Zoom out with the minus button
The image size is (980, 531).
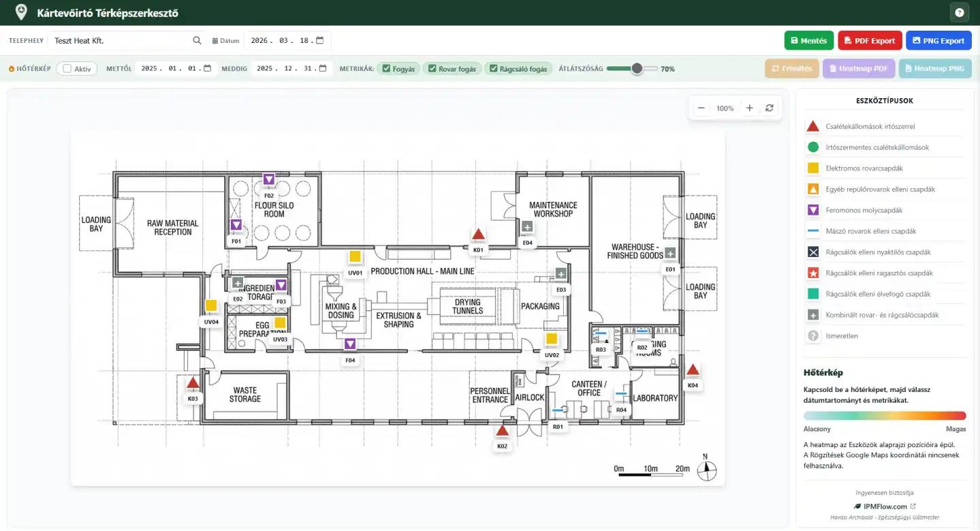pyautogui.click(x=701, y=108)
